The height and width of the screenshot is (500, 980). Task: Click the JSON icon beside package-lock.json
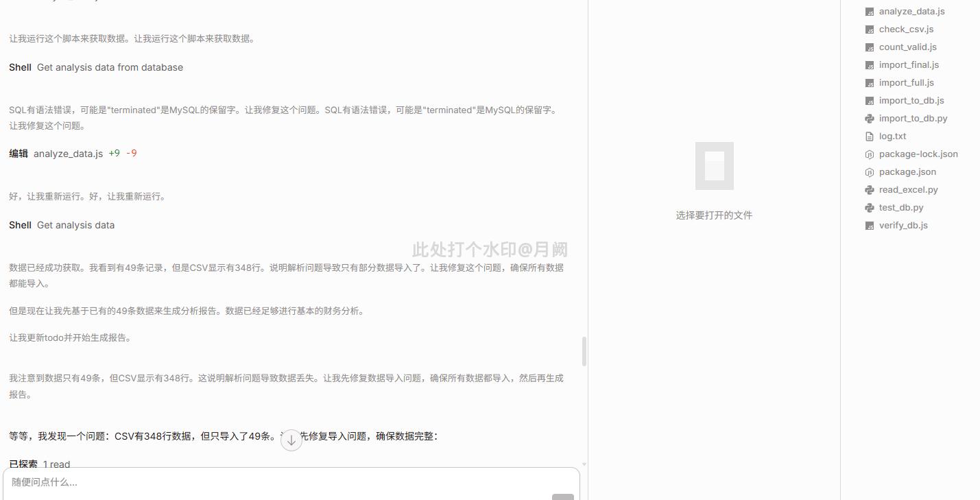(x=870, y=154)
